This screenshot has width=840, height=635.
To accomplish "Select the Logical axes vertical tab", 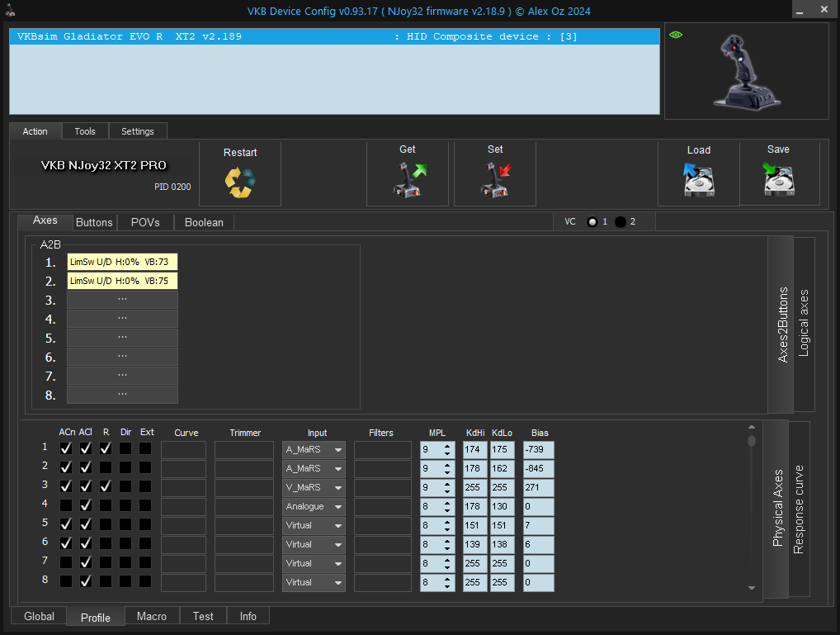I will [805, 324].
